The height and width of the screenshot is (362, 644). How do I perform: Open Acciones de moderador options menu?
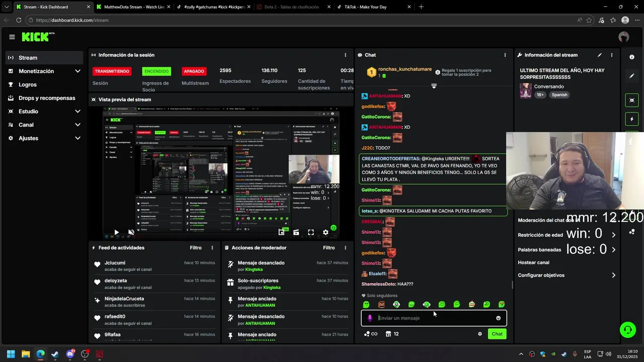(x=345, y=248)
